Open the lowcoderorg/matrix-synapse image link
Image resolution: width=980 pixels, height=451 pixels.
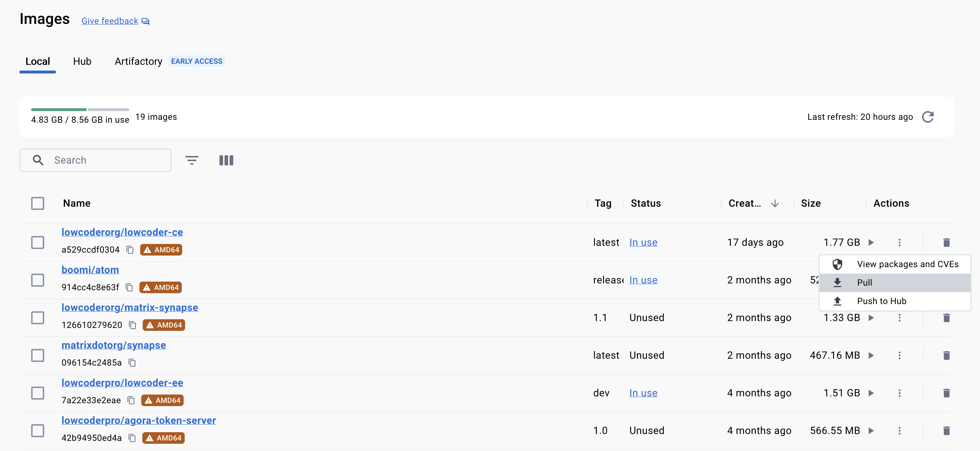[x=130, y=307]
